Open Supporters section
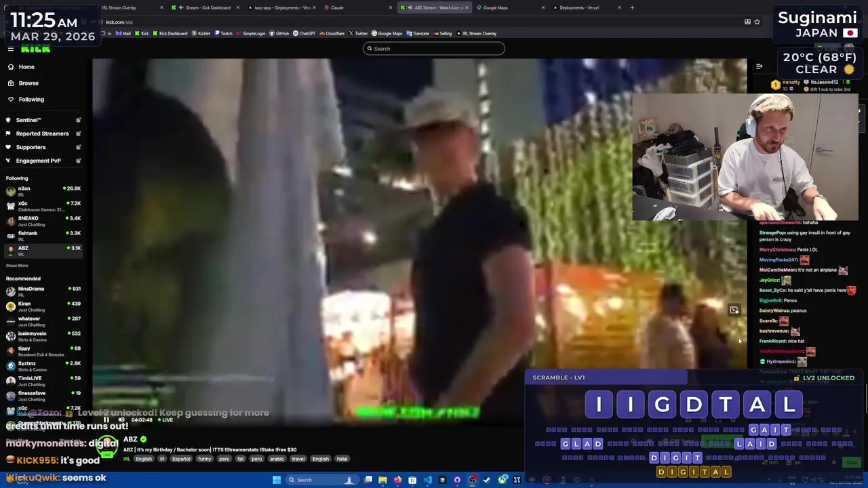868x488 pixels. tap(31, 147)
